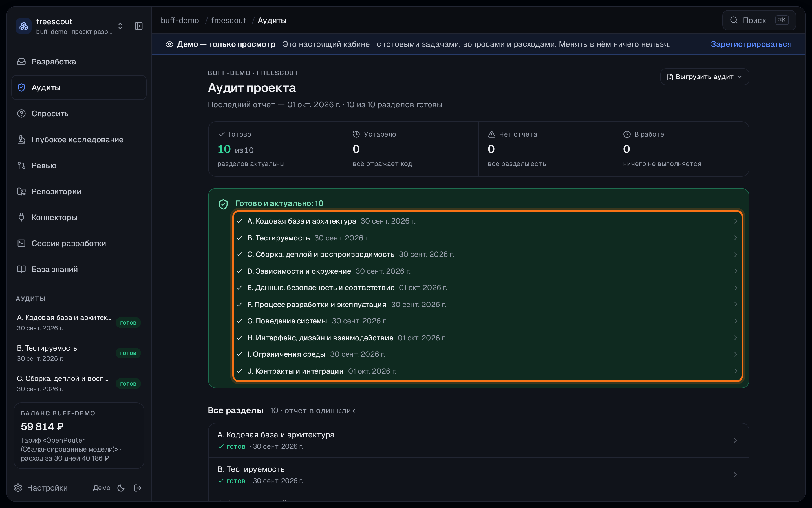Click the Нет отчёта warning icon
Screen dimensions: 812x508
(x=491, y=134)
